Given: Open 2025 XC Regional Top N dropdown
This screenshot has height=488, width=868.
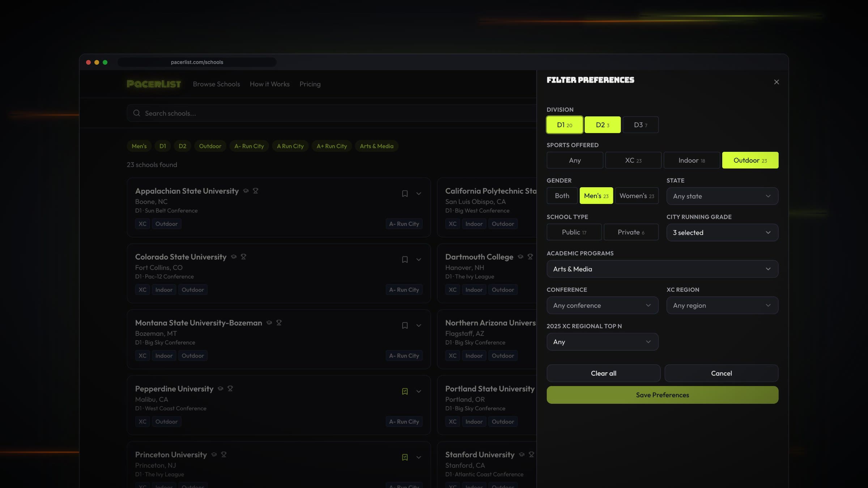Looking at the screenshot, I should 603,342.
